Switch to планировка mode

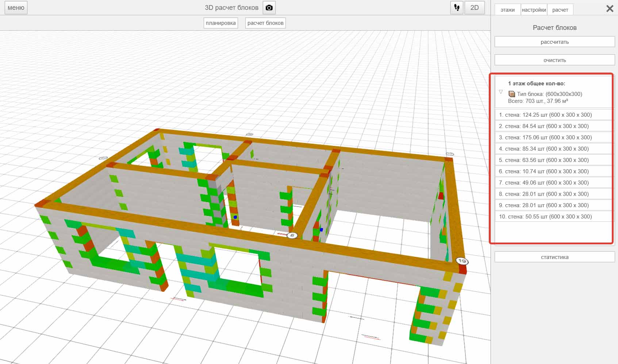coord(220,23)
